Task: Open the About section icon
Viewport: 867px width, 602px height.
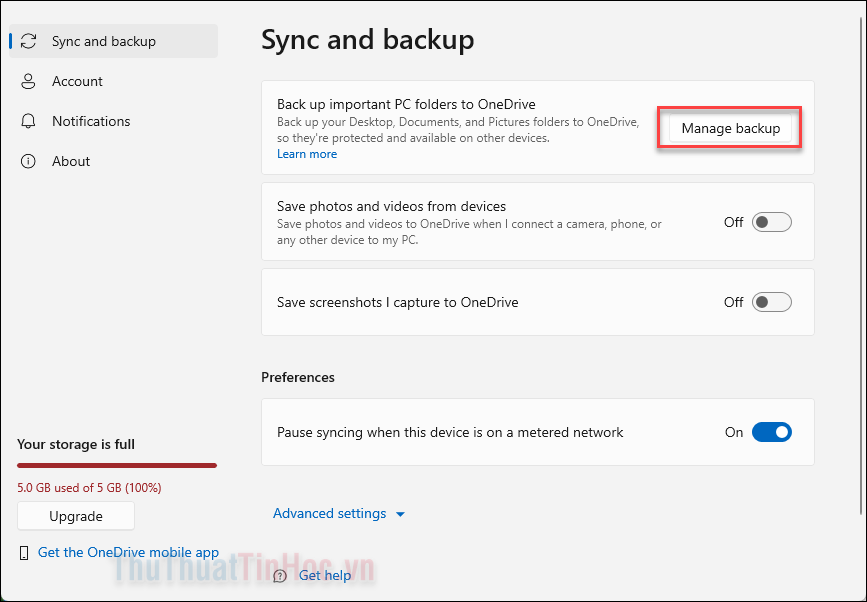Action: pos(28,161)
